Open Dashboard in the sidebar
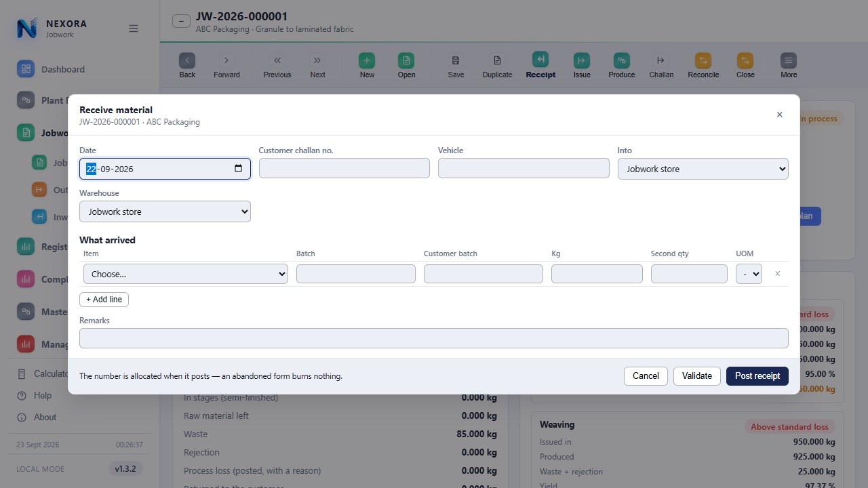 63,69
